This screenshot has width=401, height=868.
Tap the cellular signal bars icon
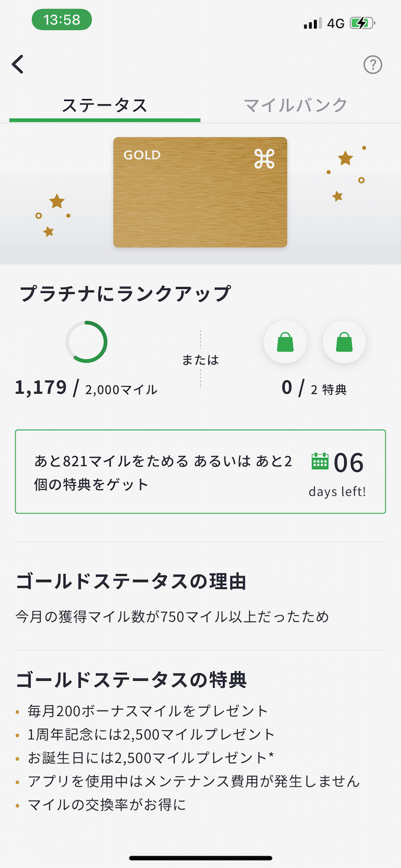(312, 23)
